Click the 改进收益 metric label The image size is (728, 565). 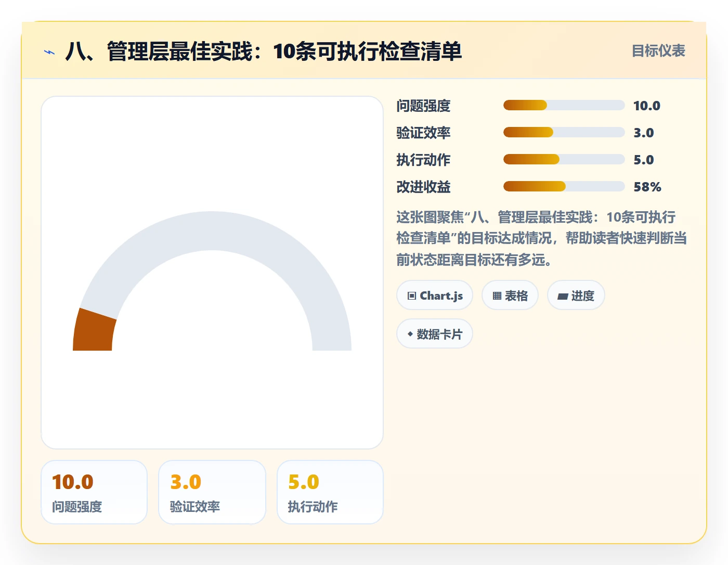tap(423, 187)
